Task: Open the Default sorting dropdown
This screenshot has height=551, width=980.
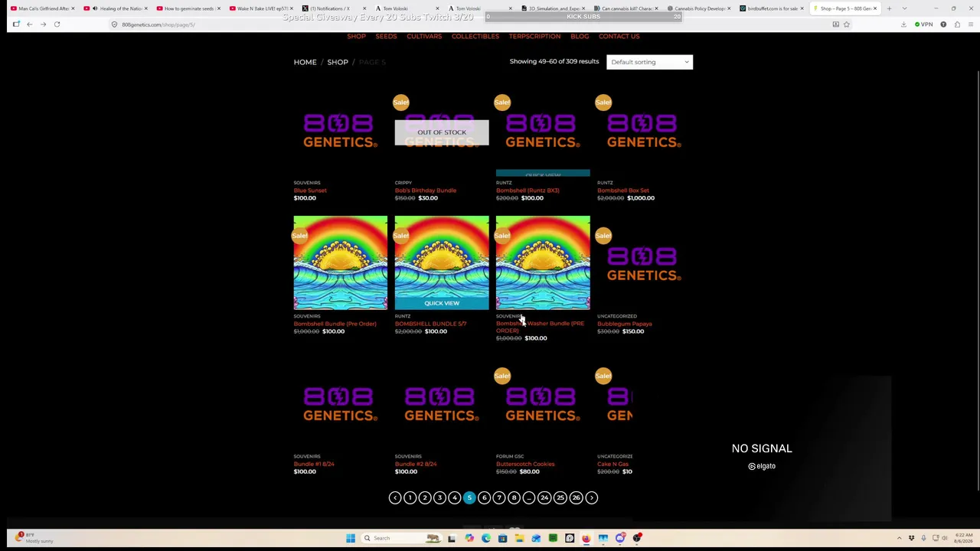Action: (x=649, y=62)
